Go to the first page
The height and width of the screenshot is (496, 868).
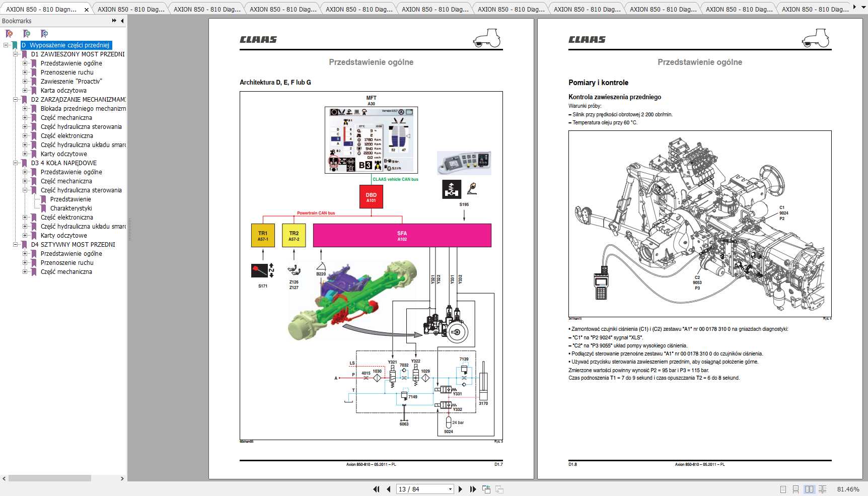coord(376,489)
